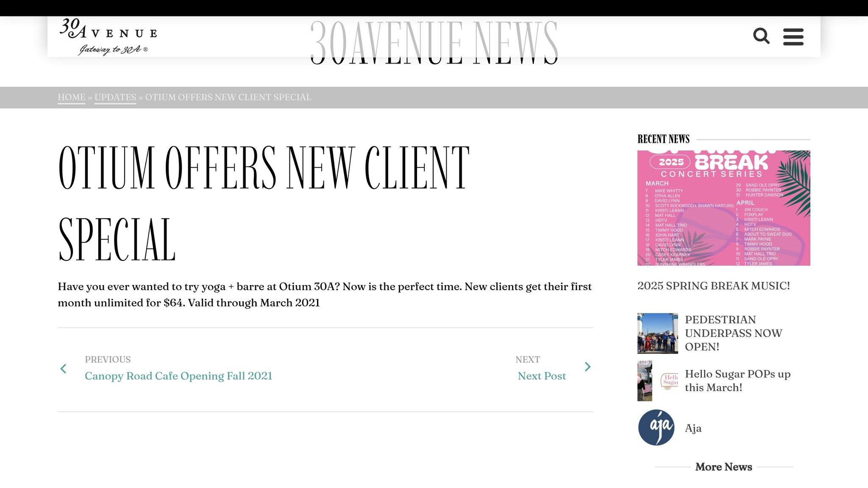
Task: Click the Aja round logo icon
Action: click(657, 427)
